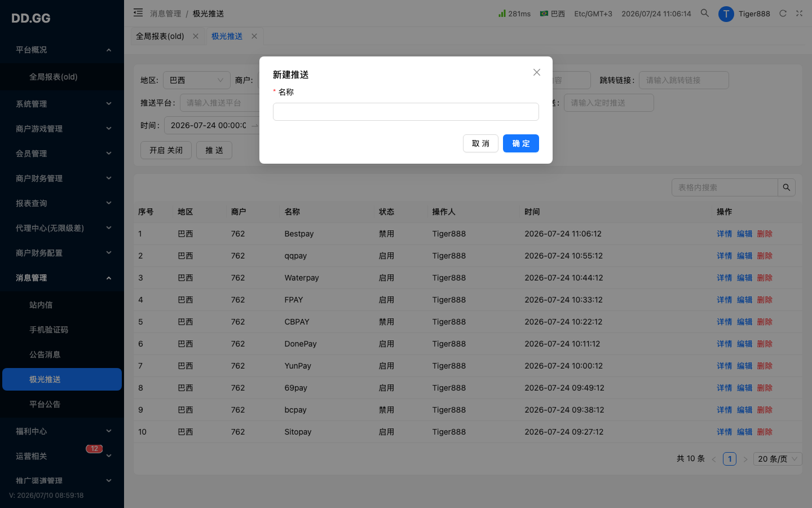
Task: Expand the 运营相关 menu
Action: point(62,456)
